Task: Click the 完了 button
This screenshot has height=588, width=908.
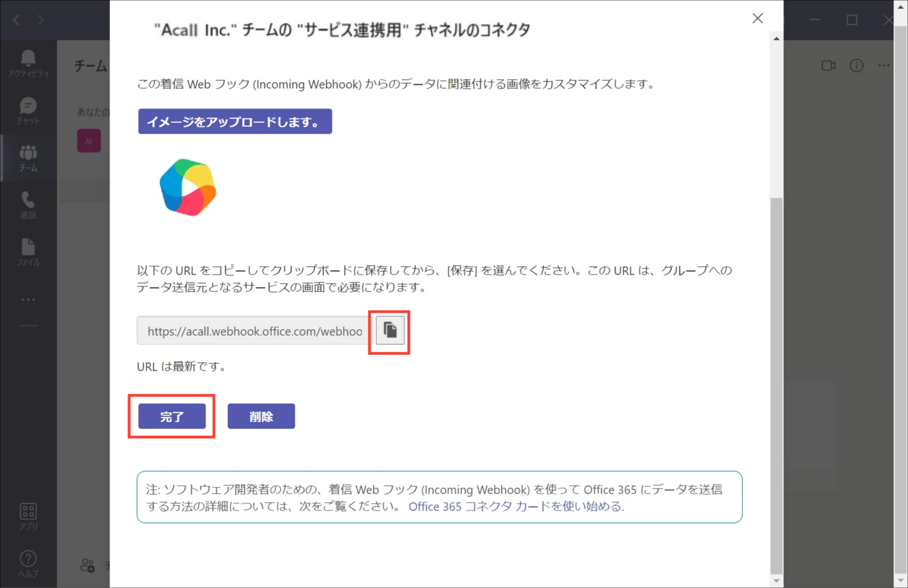Action: pyautogui.click(x=172, y=416)
